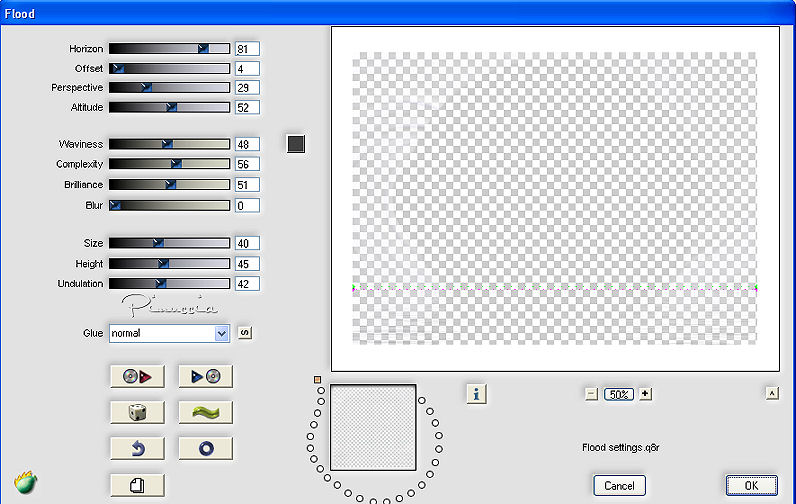This screenshot has height=504, width=796.
Task: Click the 'Flood settings.q8r' text
Action: 620,448
